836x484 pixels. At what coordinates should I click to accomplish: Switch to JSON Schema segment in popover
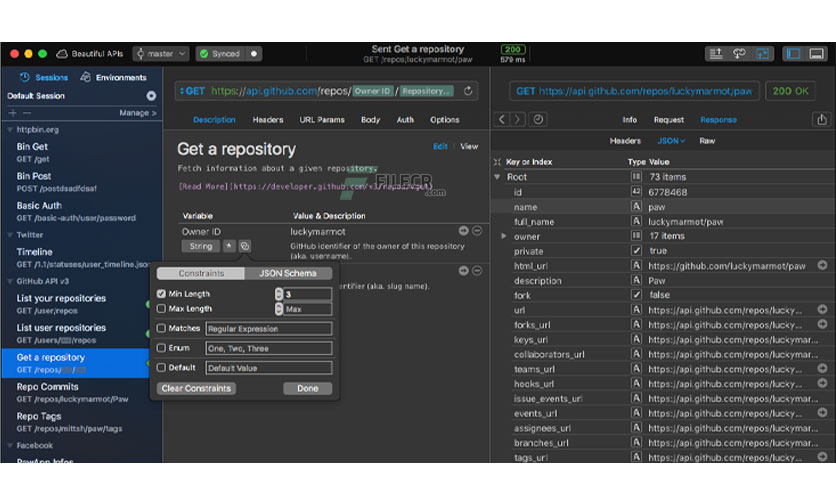click(x=288, y=273)
